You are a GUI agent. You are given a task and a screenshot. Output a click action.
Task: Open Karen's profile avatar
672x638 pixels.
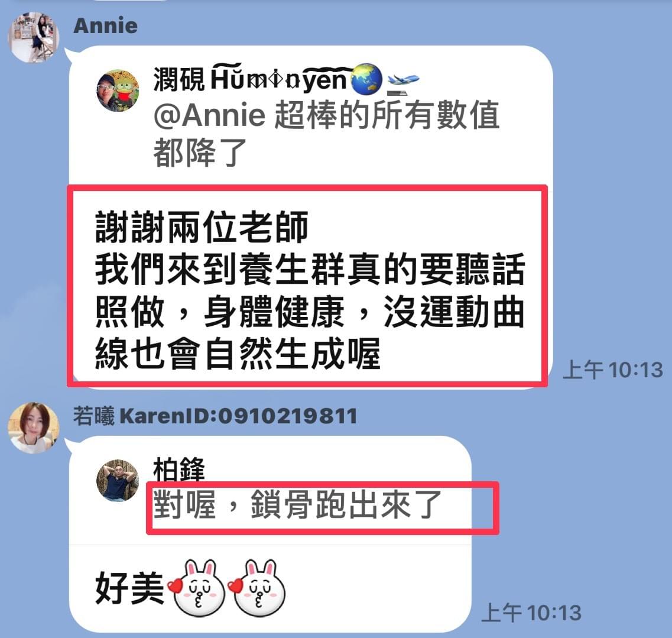pos(34,428)
